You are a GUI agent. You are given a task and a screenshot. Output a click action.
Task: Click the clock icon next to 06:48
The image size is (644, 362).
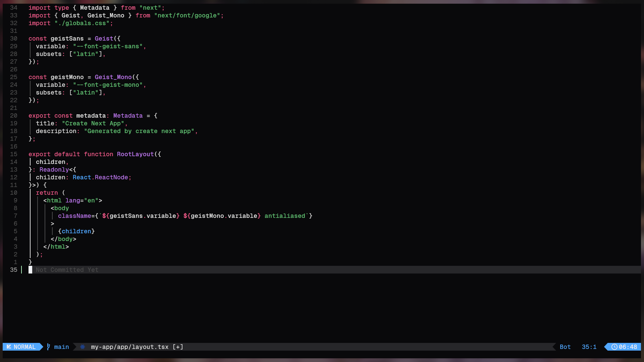tap(614, 347)
